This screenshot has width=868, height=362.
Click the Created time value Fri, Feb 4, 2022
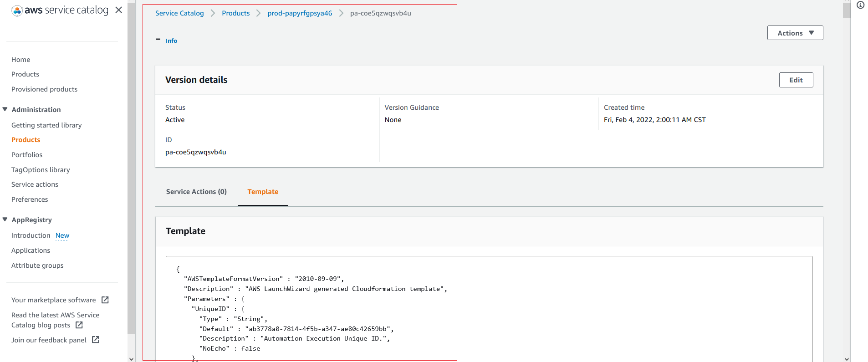655,120
